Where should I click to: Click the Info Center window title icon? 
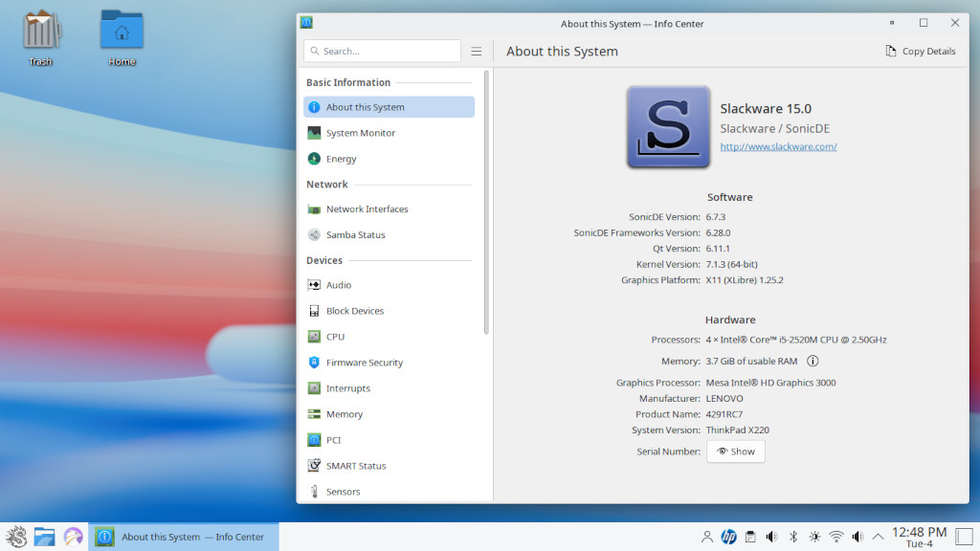306,23
